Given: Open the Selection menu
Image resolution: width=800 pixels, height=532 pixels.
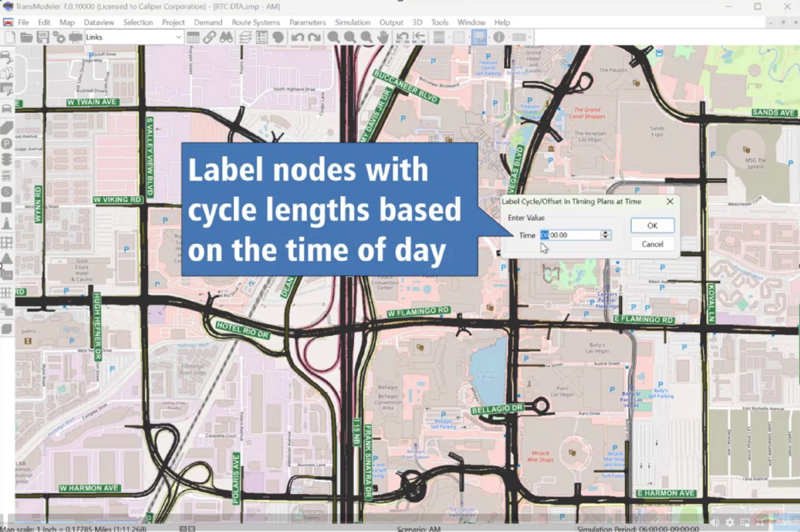Looking at the screenshot, I should (x=138, y=22).
